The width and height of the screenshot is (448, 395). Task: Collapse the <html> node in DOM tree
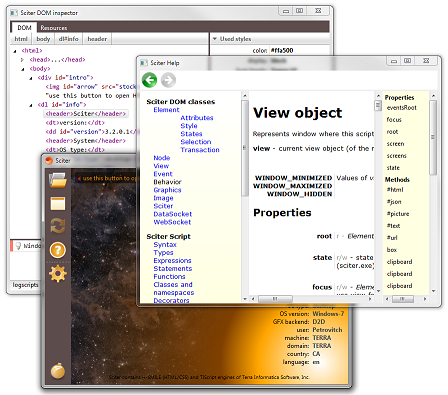click(x=15, y=51)
